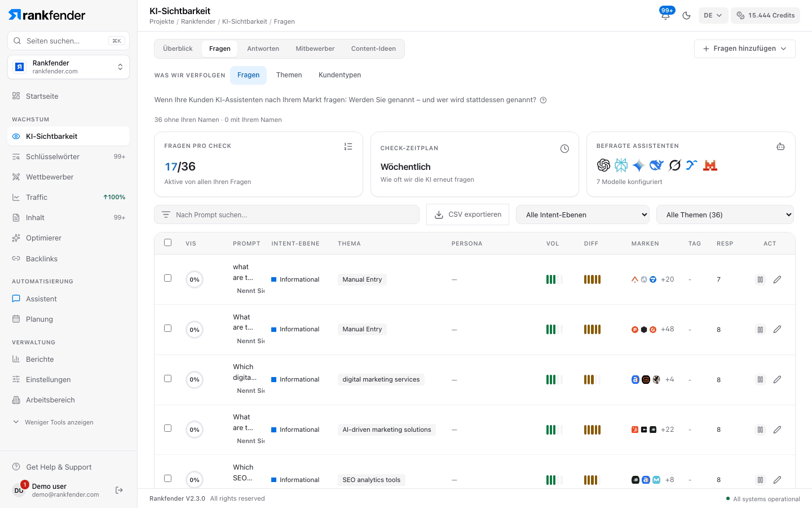Open the Mitbewerber tab
The width and height of the screenshot is (812, 508).
315,49
